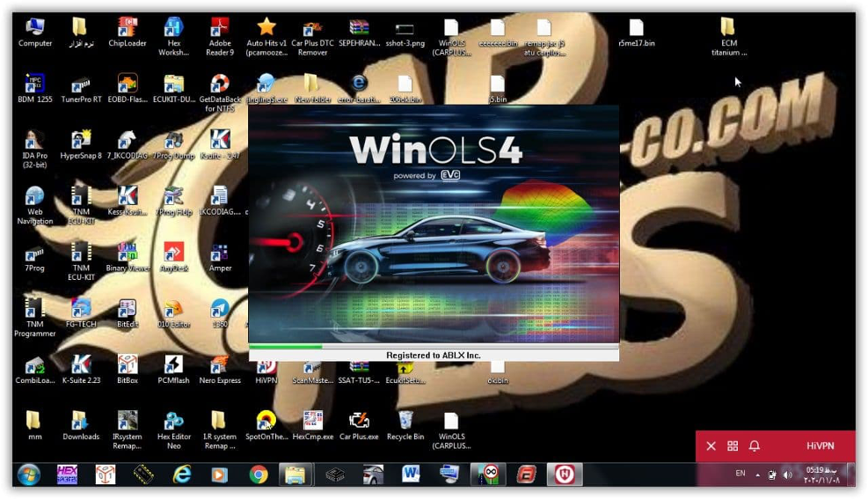Screen dimensions: 868x500
Task: Open the ECM titanium folder
Action: (x=728, y=37)
